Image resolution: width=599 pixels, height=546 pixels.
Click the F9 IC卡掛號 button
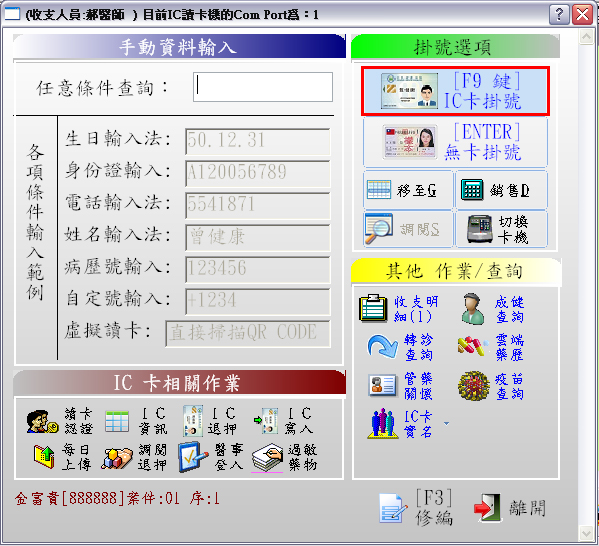(x=455, y=91)
